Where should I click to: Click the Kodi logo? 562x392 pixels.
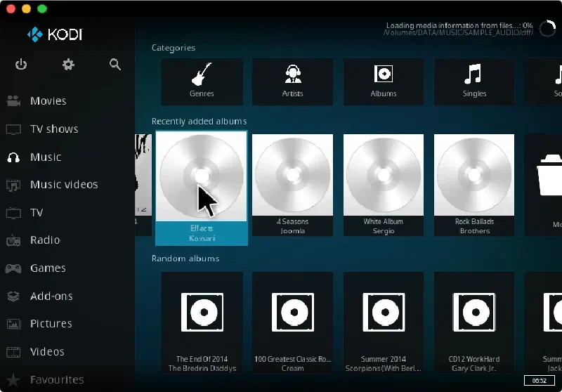[54, 34]
